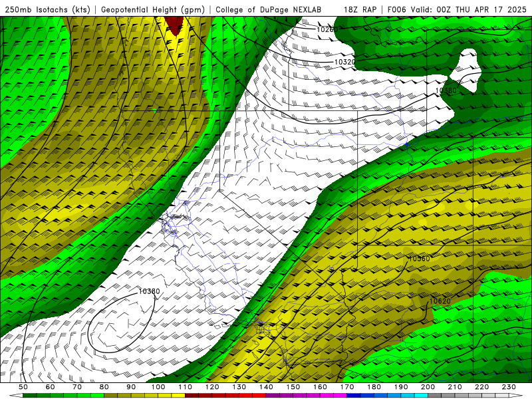Click the 160 label on the color scale
532x399 pixels.
(320, 387)
